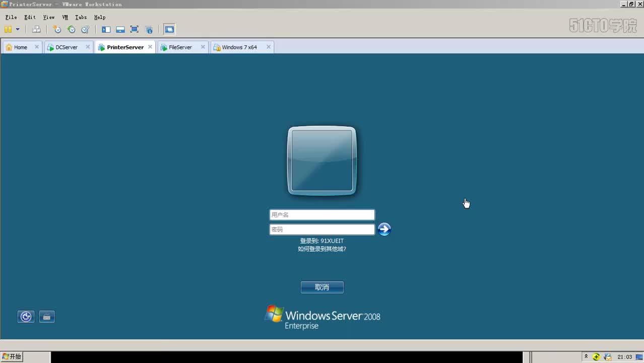Open the VM menu
644x363 pixels.
click(x=65, y=17)
